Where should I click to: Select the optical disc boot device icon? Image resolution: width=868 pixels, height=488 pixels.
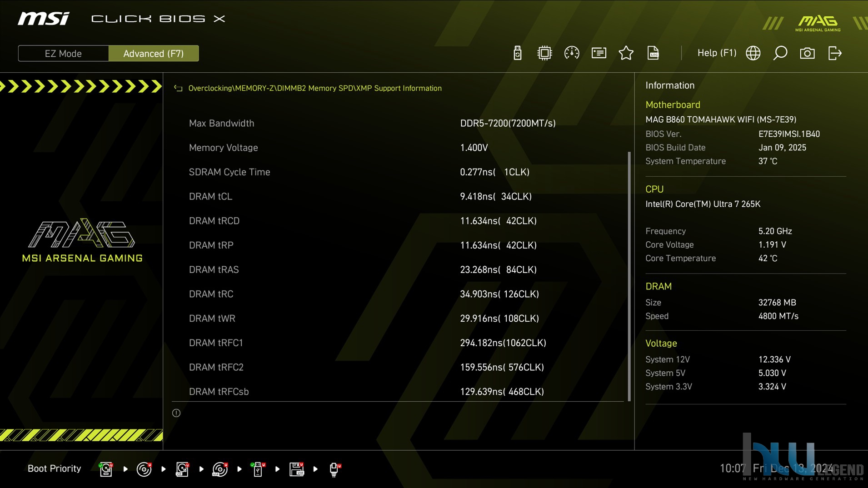point(144,469)
